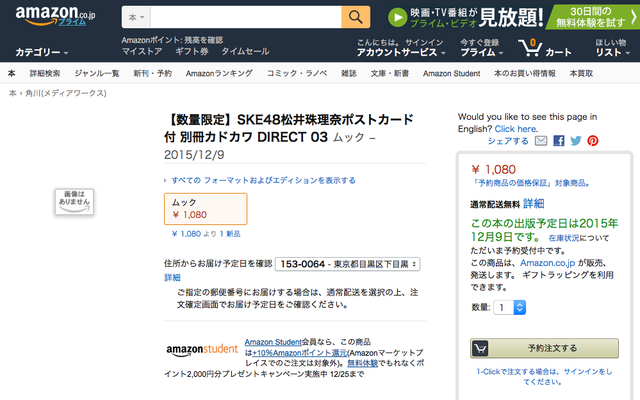Screen dimensions: 640x400
Task: Click 「予約商品の価格保証」対象商品 link
Action: [530, 183]
